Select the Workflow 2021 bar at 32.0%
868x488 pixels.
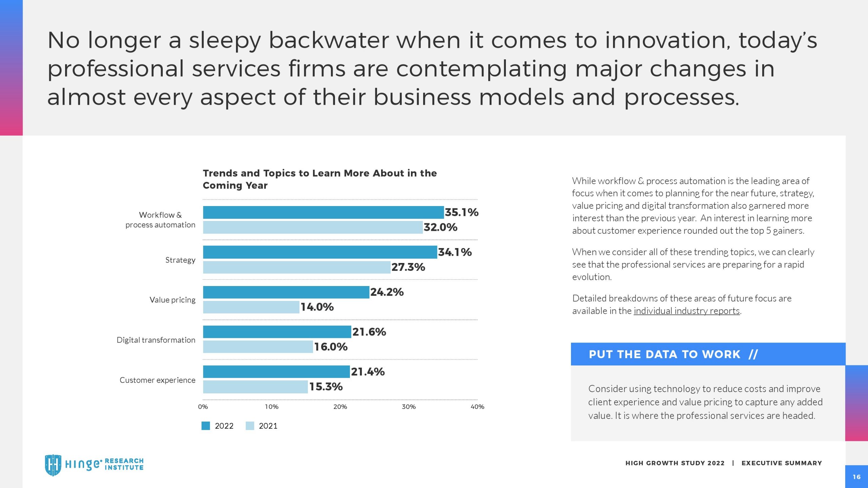pos(313,227)
